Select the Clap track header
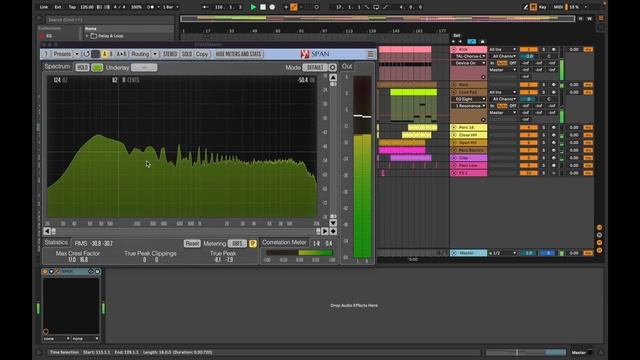This screenshot has height=360, width=640. coord(469,158)
